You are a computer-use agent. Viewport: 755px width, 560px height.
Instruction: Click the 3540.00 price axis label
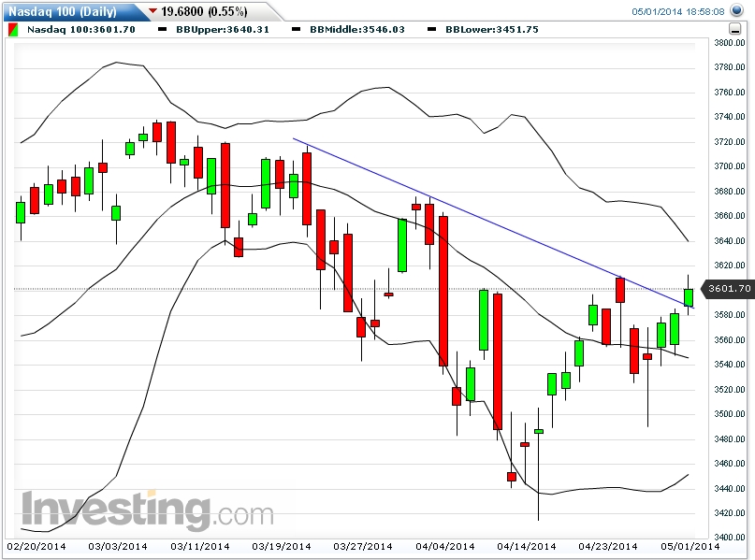pos(729,365)
